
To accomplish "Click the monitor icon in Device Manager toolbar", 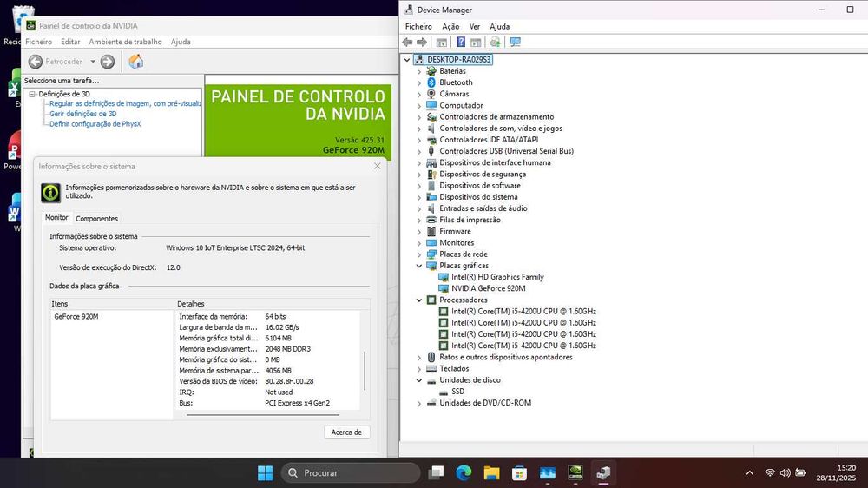I will (x=516, y=42).
